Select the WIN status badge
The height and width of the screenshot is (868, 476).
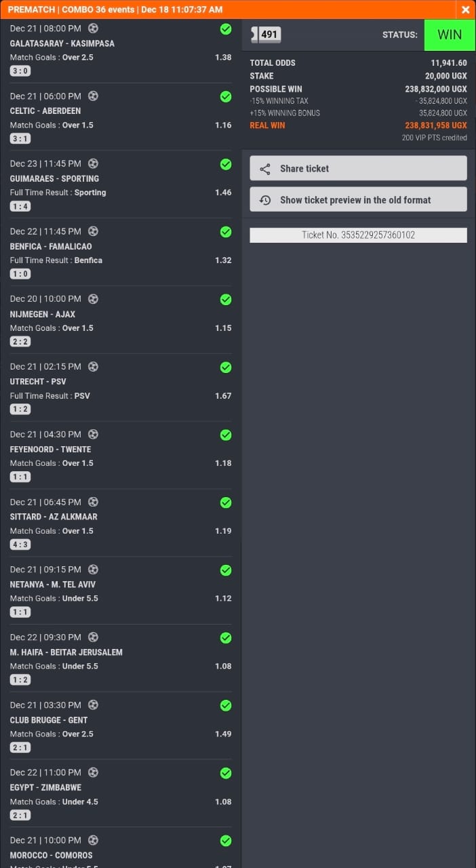(449, 34)
